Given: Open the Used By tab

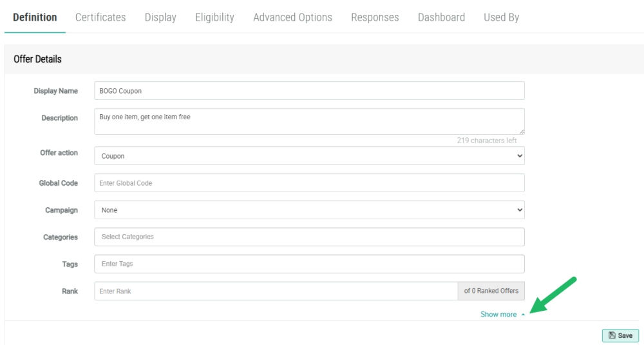Looking at the screenshot, I should (x=501, y=17).
